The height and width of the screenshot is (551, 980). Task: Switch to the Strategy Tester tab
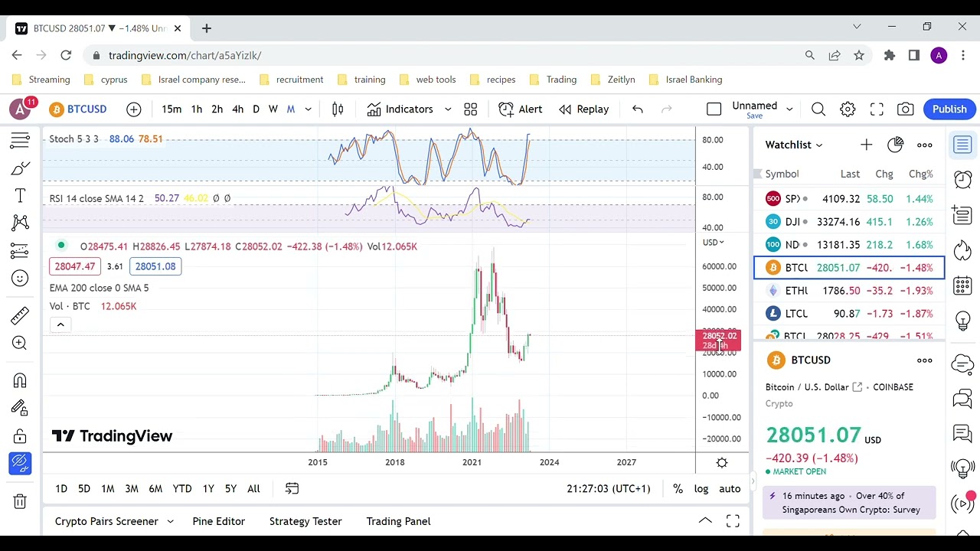point(305,521)
